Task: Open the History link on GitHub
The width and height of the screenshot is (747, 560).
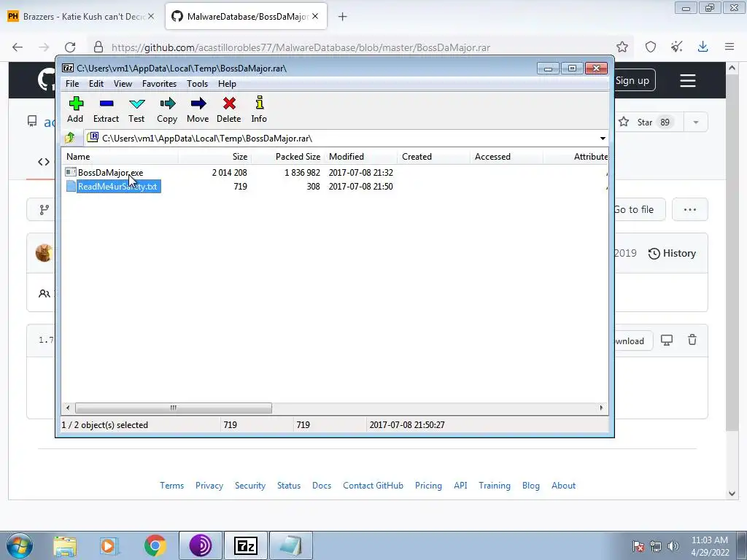Action: pos(672,253)
